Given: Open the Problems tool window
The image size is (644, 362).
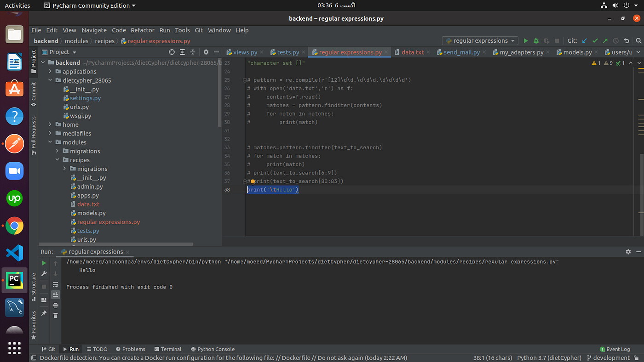Looking at the screenshot, I should tap(131, 349).
